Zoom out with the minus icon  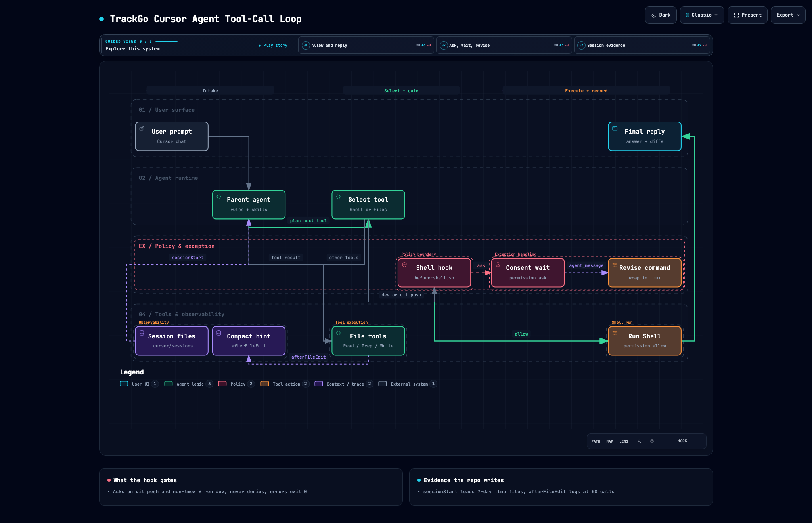click(x=666, y=441)
